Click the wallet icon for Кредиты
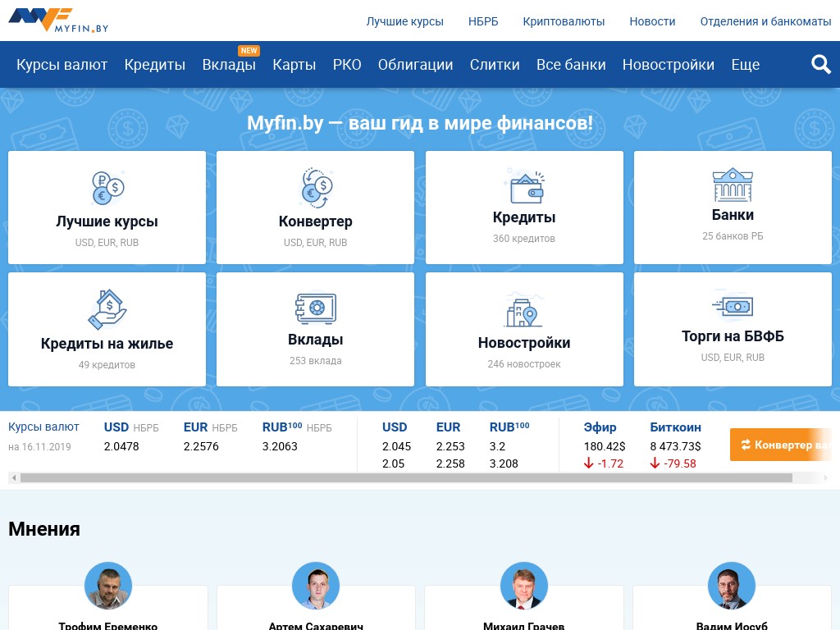The height and width of the screenshot is (630, 840). coord(524,186)
